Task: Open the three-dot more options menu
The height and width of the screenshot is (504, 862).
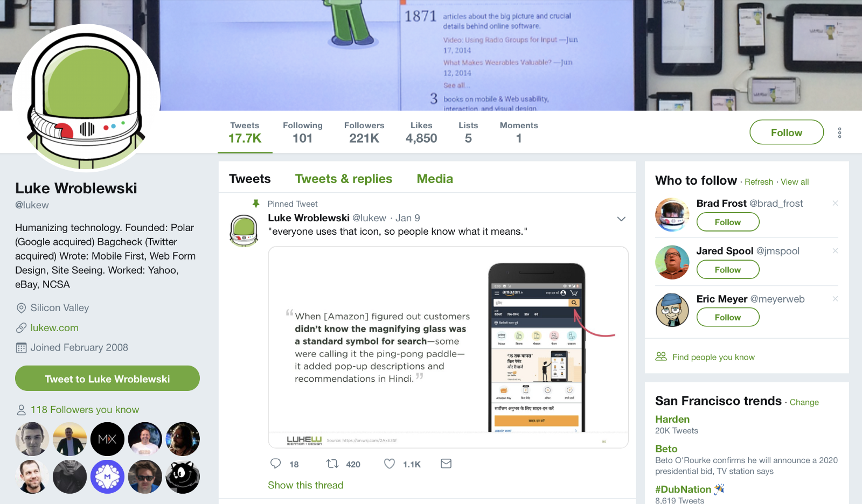Action: (839, 133)
